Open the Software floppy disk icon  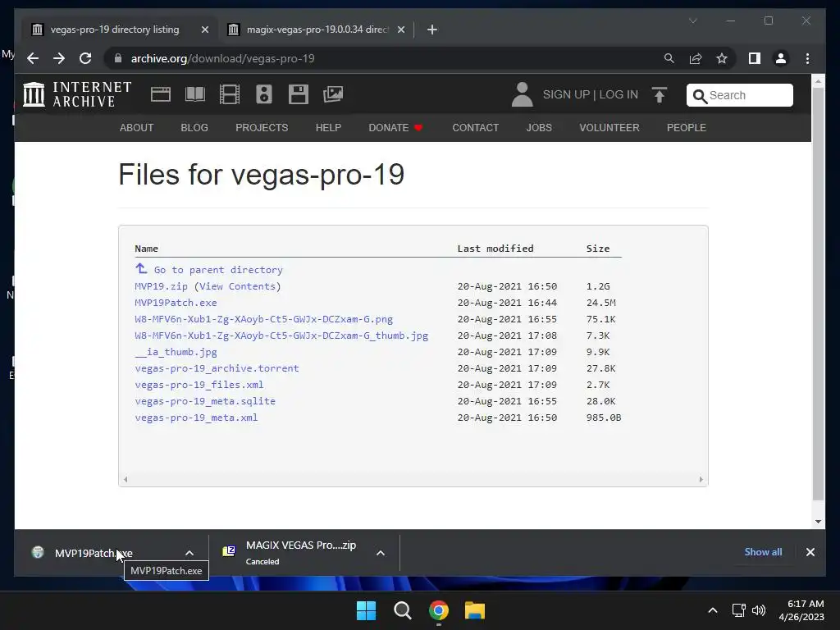click(x=299, y=94)
